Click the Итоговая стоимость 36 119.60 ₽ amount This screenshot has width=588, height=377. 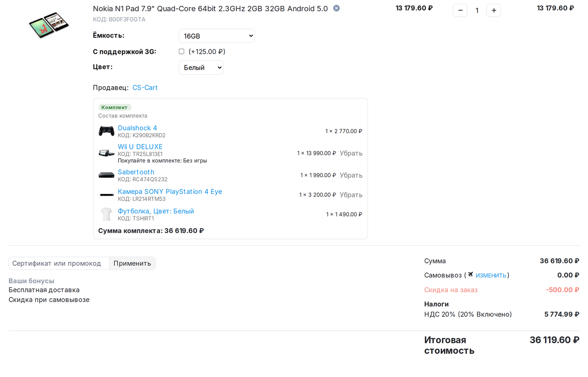[554, 340]
